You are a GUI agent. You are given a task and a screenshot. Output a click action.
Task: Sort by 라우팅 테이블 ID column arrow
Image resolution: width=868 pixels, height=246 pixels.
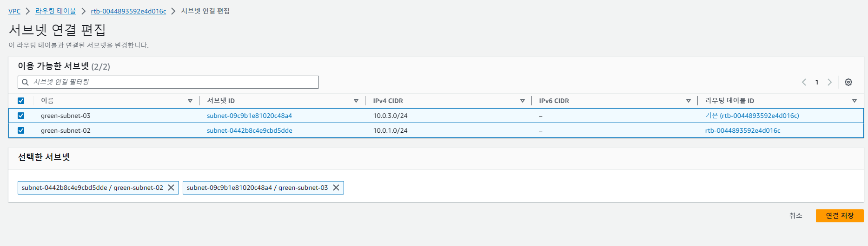coord(855,101)
